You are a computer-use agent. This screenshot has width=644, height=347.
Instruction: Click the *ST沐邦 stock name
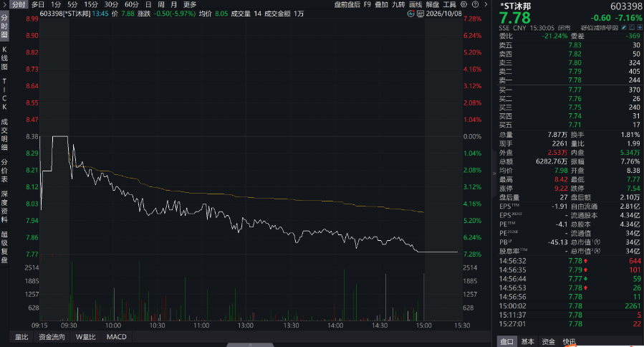pyautogui.click(x=516, y=6)
